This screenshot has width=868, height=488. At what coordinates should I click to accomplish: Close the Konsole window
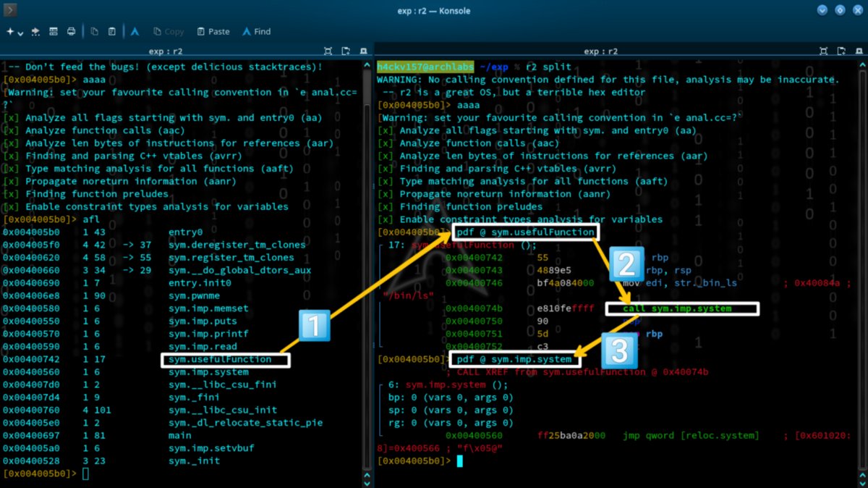[857, 10]
